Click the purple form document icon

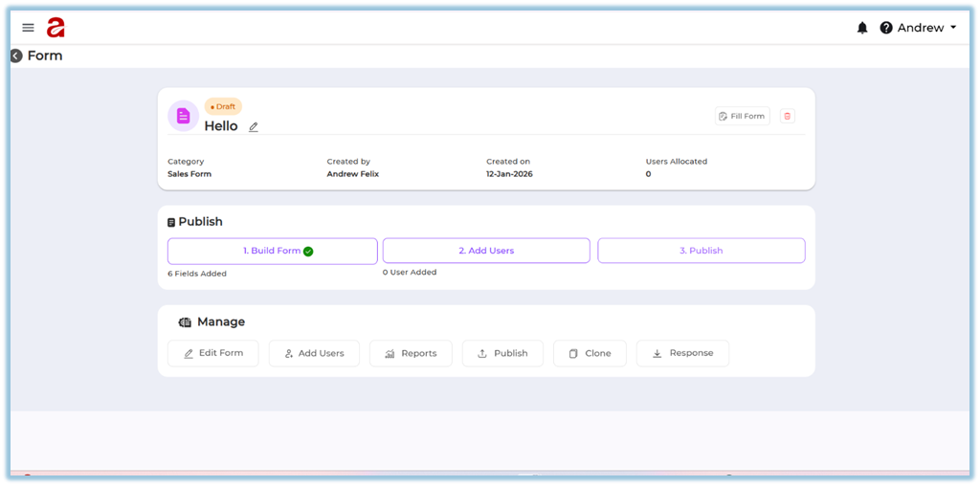[183, 116]
